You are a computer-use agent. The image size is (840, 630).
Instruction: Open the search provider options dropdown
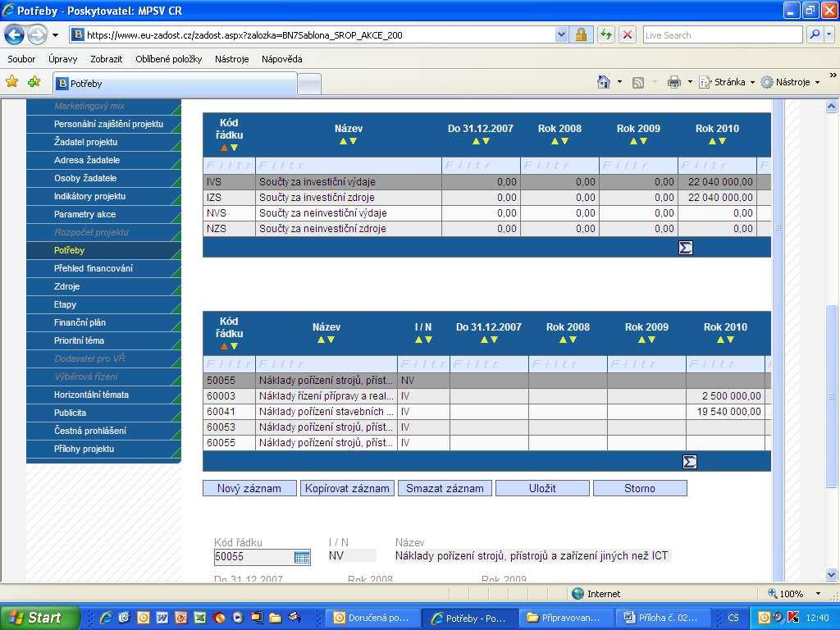[829, 34]
